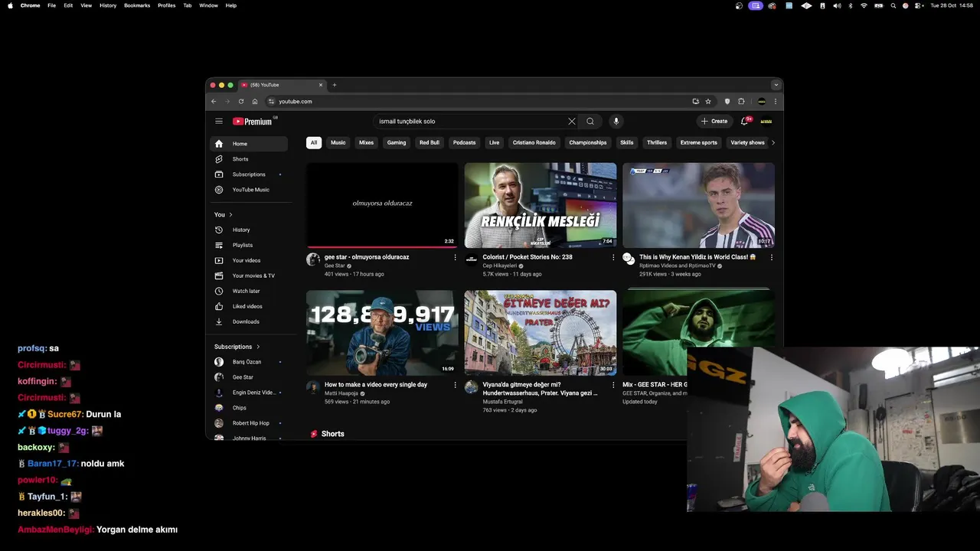Open the Downloads sidebar item
The width and height of the screenshot is (980, 551).
click(x=249, y=321)
